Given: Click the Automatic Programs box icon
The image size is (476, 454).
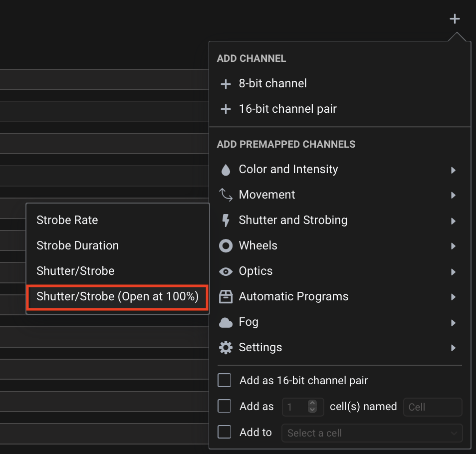Looking at the screenshot, I should coord(226,297).
